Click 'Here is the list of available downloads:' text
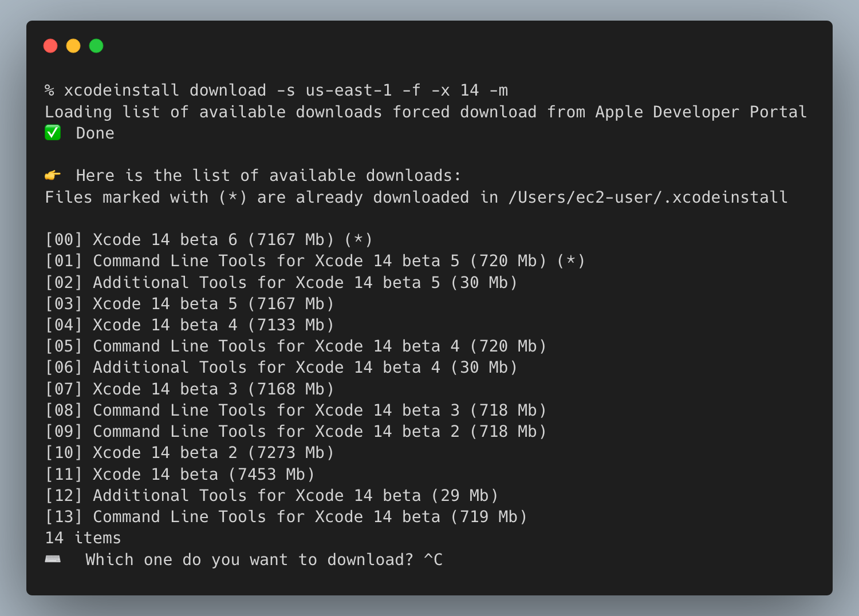859x616 pixels. point(269,176)
